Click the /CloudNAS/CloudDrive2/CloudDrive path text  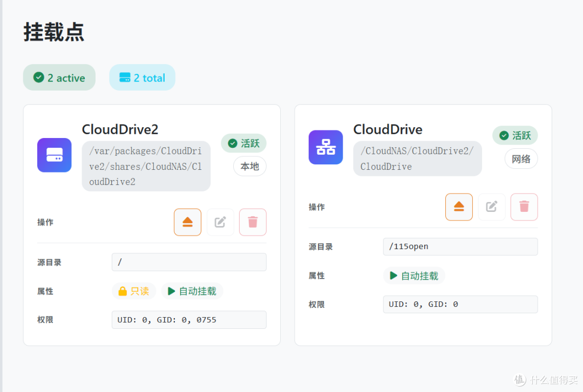(x=417, y=159)
